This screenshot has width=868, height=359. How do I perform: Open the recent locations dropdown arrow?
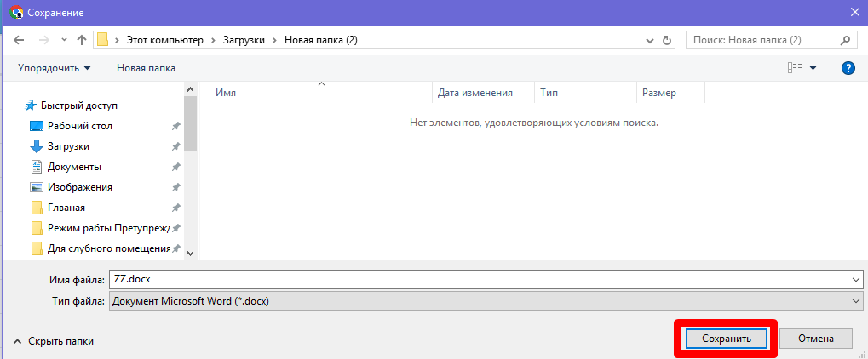pos(64,40)
